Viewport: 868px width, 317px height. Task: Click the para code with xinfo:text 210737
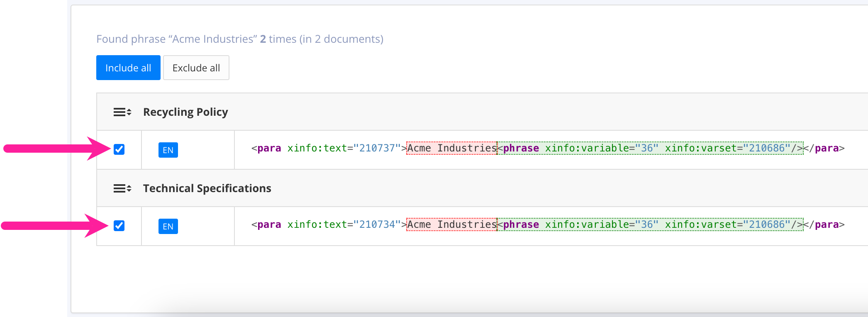pos(548,148)
